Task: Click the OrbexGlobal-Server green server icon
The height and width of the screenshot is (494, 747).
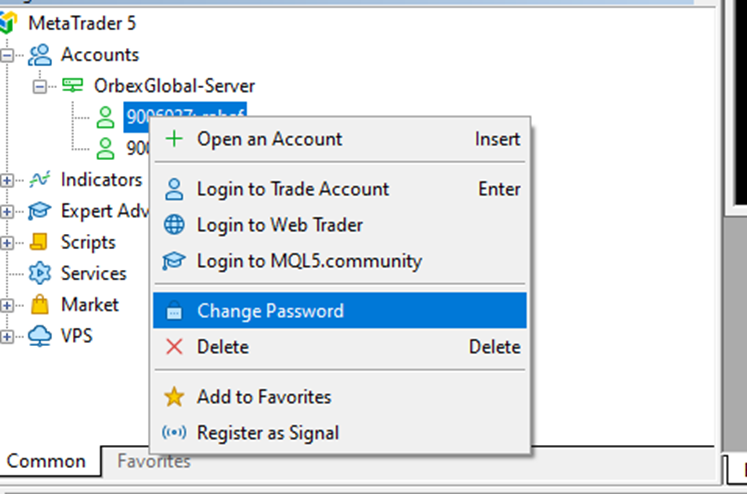Action: tap(72, 85)
